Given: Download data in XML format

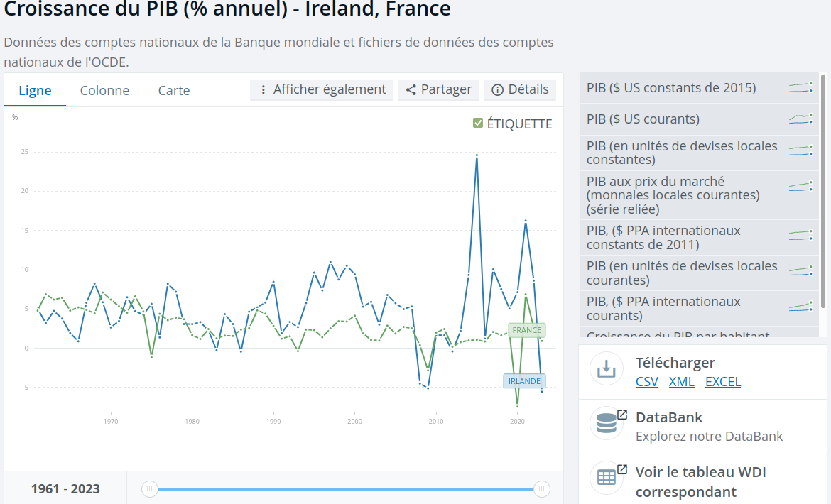Looking at the screenshot, I should pos(681,381).
